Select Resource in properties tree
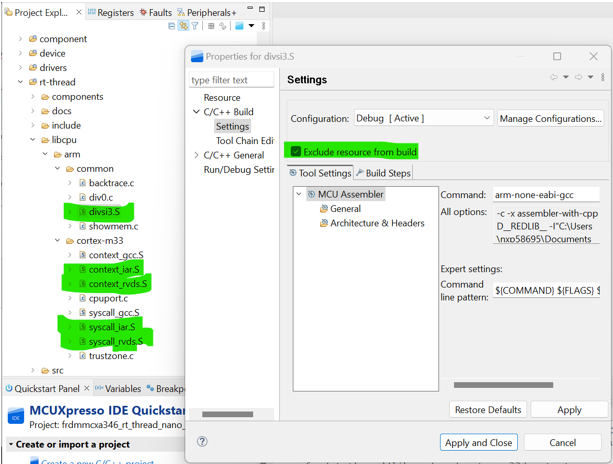Viewport: 613px width, 464px height. coord(222,97)
